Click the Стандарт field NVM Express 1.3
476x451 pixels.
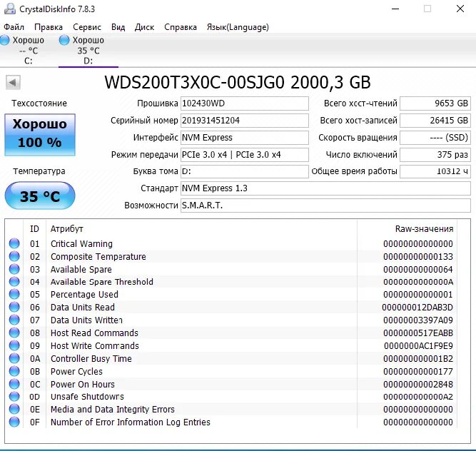[x=325, y=188]
